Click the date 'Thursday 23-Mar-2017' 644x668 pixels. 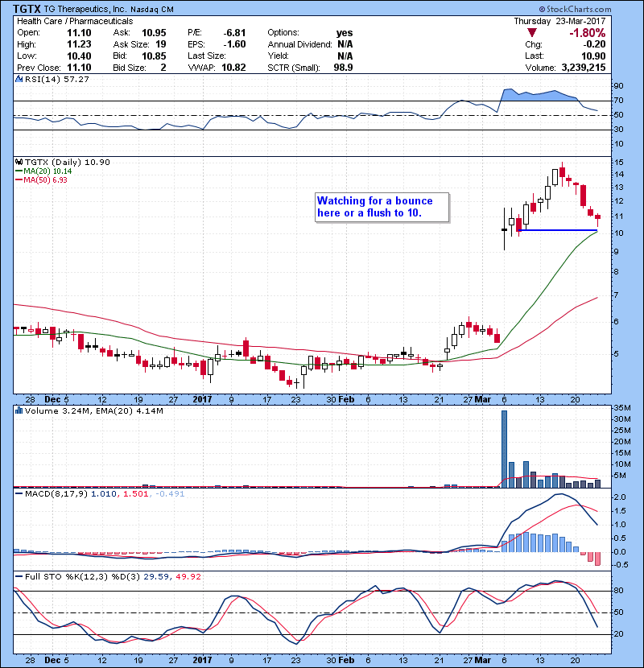(x=559, y=21)
